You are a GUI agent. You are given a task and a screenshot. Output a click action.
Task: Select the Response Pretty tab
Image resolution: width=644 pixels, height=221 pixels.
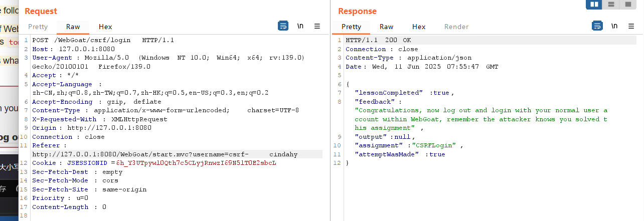[351, 27]
